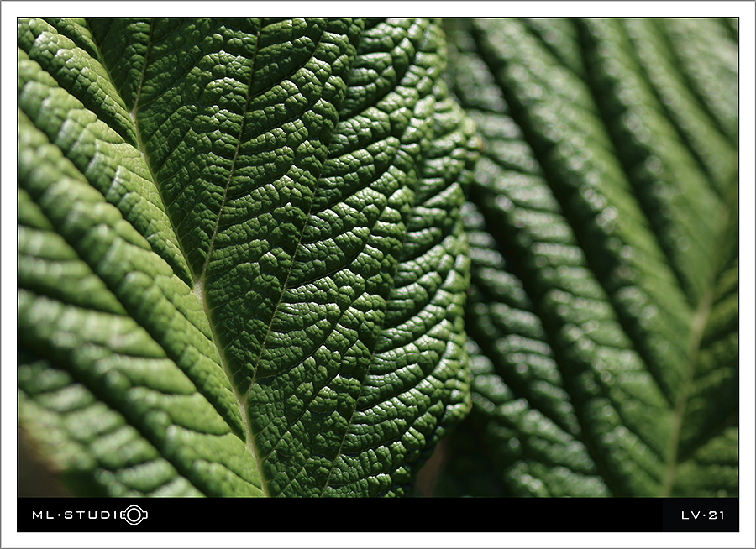This screenshot has width=756, height=549.
Task: Click the LV·21 label
Action: pyautogui.click(x=702, y=515)
